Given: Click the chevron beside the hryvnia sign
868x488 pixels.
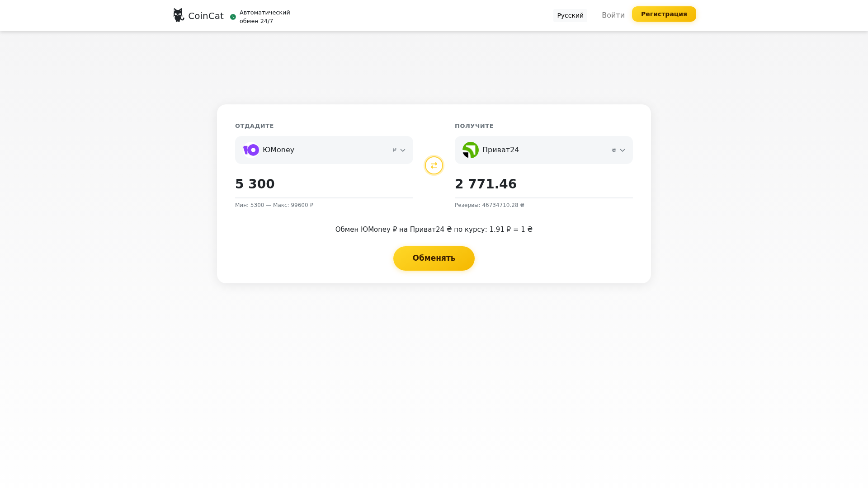Looking at the screenshot, I should pos(622,150).
